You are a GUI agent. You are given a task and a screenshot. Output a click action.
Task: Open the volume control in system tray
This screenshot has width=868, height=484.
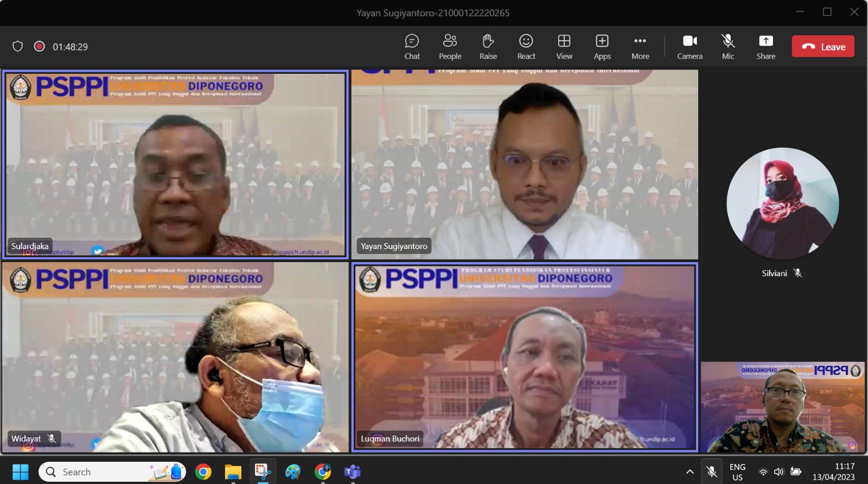coord(779,472)
